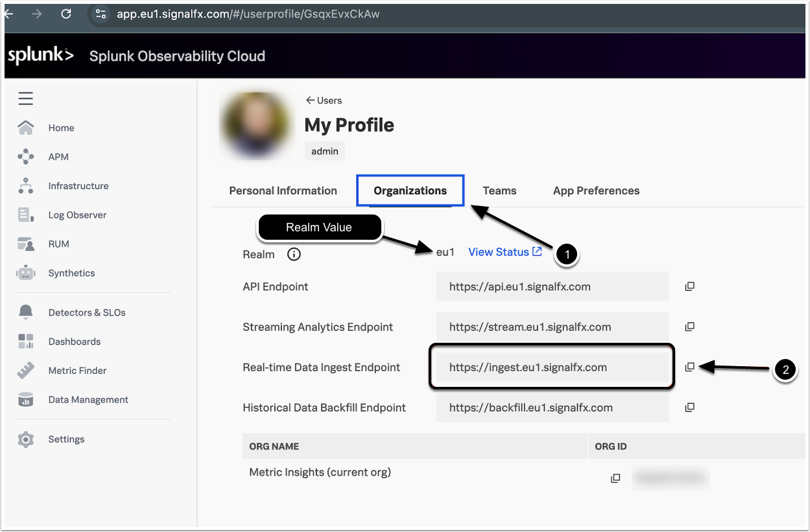Click the browser reload button
810x532 pixels.
(66, 14)
